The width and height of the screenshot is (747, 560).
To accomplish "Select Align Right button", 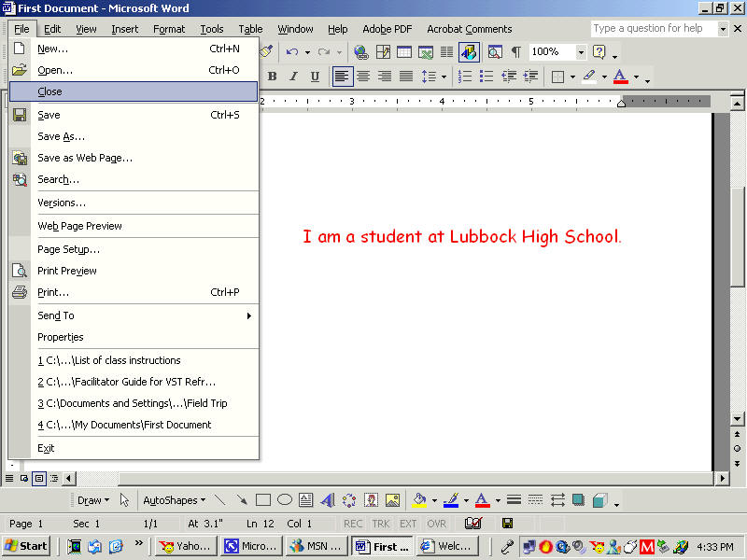I will [385, 77].
